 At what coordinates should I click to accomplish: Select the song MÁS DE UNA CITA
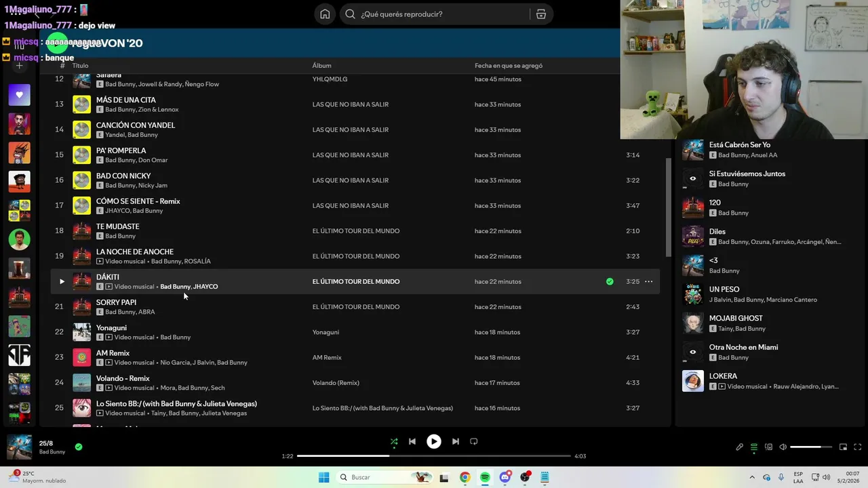coord(125,100)
